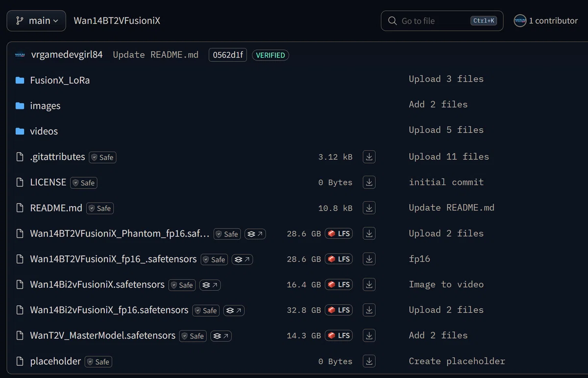Open tensor viewer for Wan14BT2VFusioniX_fp16_.safetensors
Screen dimensions: 588x378
[x=243, y=259]
